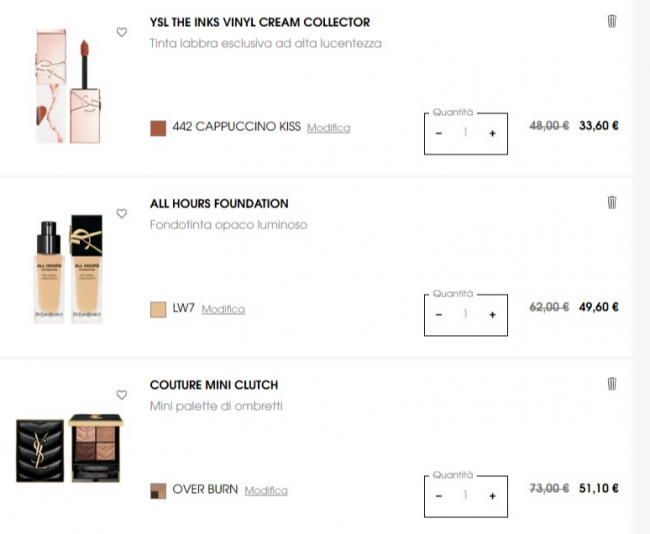Favorite All Hours Foundation using its heart icon
Viewport: 650px width, 534px height.
[121, 214]
